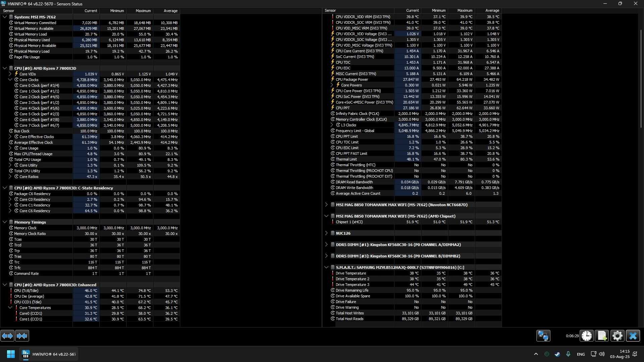Expand the Nuvoton NCT6687D group
The height and width of the screenshot is (362, 644).
tap(326, 204)
